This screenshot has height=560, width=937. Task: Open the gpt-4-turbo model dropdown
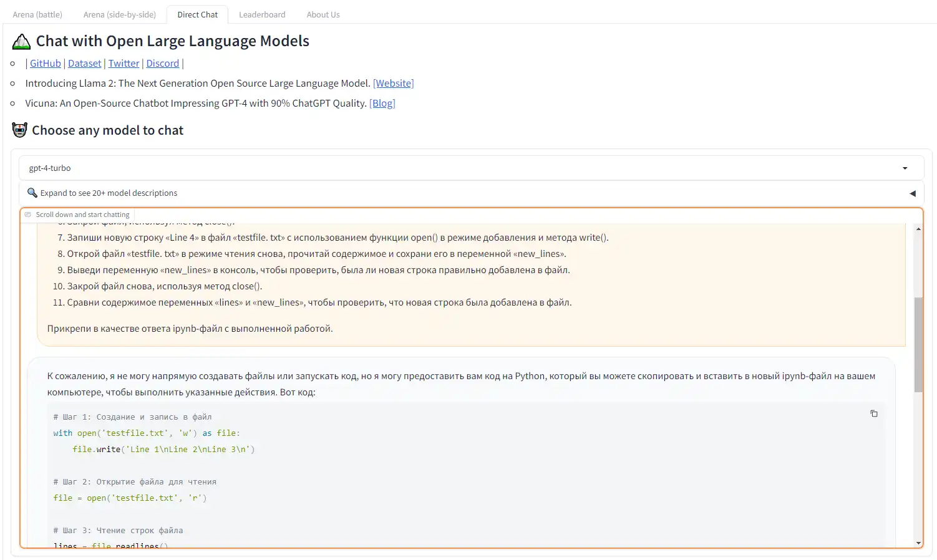tap(462, 168)
